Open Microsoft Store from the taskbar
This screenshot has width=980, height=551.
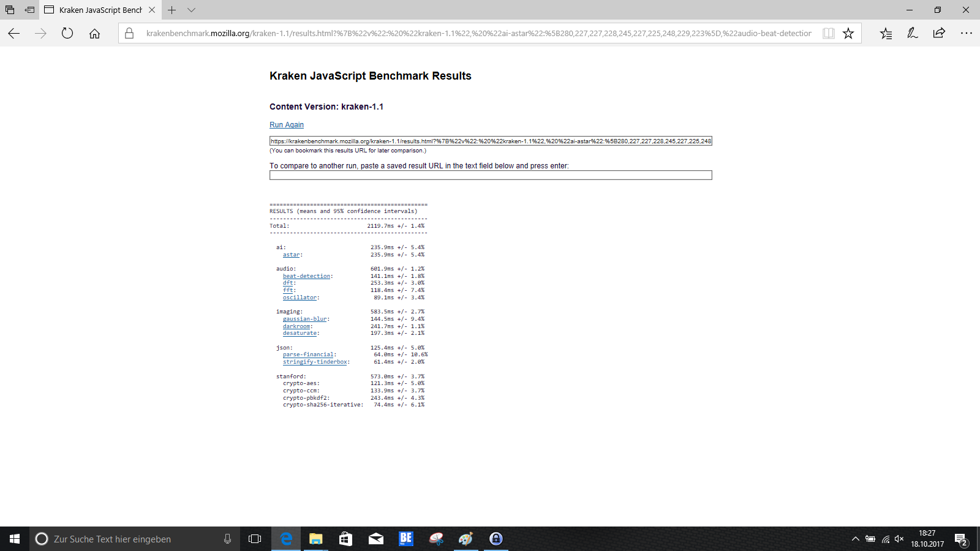(346, 539)
